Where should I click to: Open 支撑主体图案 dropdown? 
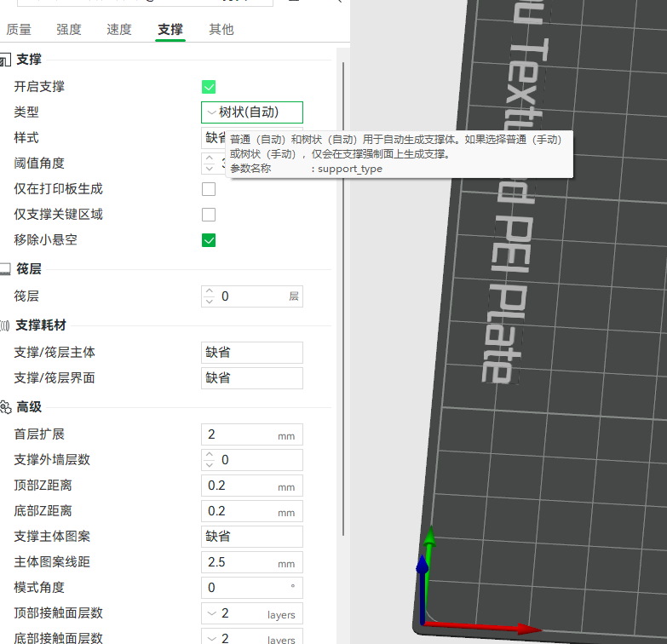coord(252,537)
